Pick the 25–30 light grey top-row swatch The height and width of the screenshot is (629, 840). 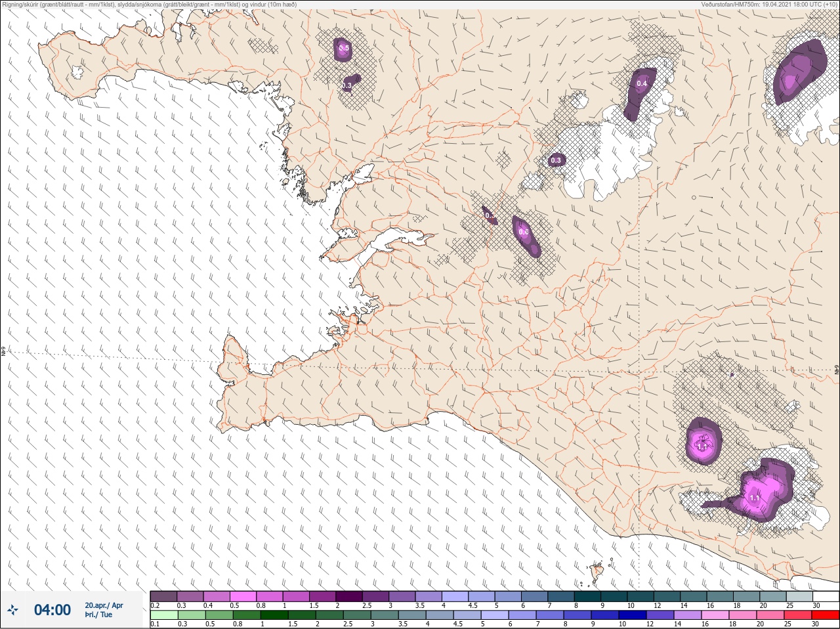click(x=799, y=596)
